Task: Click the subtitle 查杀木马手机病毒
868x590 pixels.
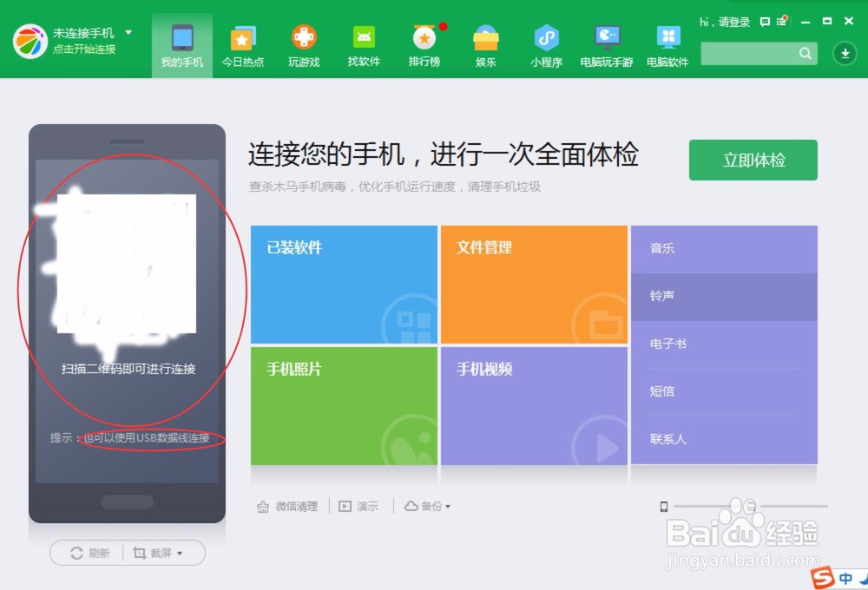Action: (x=298, y=187)
